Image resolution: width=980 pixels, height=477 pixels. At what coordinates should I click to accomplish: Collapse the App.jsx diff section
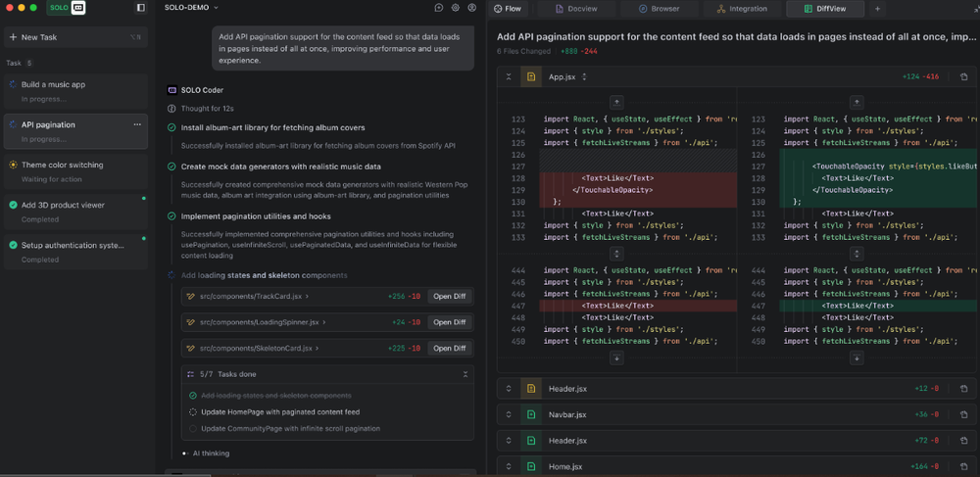tap(509, 76)
